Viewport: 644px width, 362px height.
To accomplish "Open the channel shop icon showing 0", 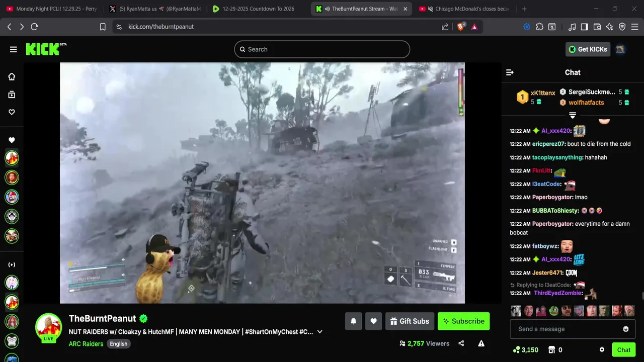I will (555, 349).
